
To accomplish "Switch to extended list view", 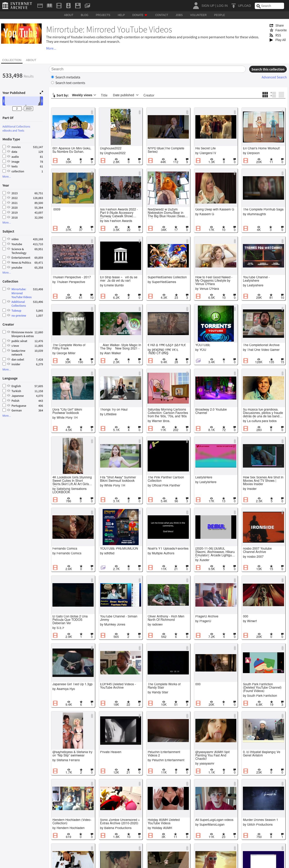I will [273, 95].
